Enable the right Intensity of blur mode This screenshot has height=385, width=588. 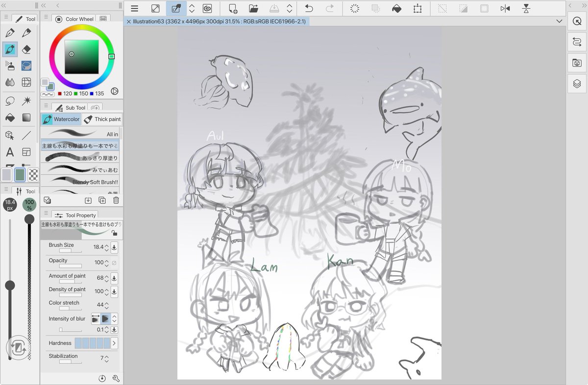pyautogui.click(x=105, y=319)
